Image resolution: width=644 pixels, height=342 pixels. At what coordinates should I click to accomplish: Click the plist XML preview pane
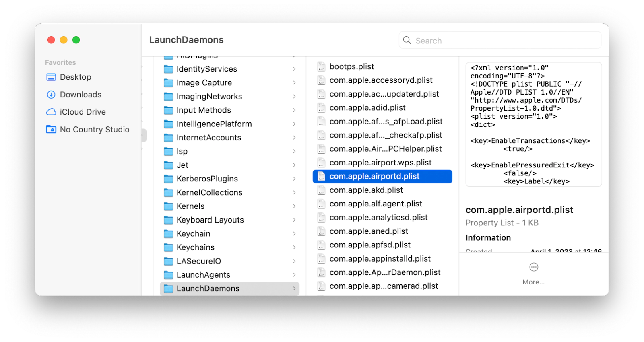click(534, 124)
